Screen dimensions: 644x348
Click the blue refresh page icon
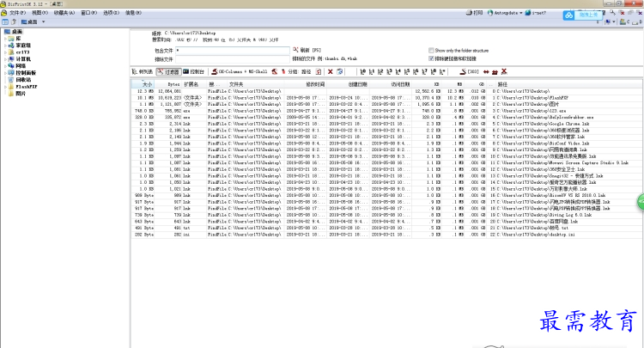coord(340,72)
